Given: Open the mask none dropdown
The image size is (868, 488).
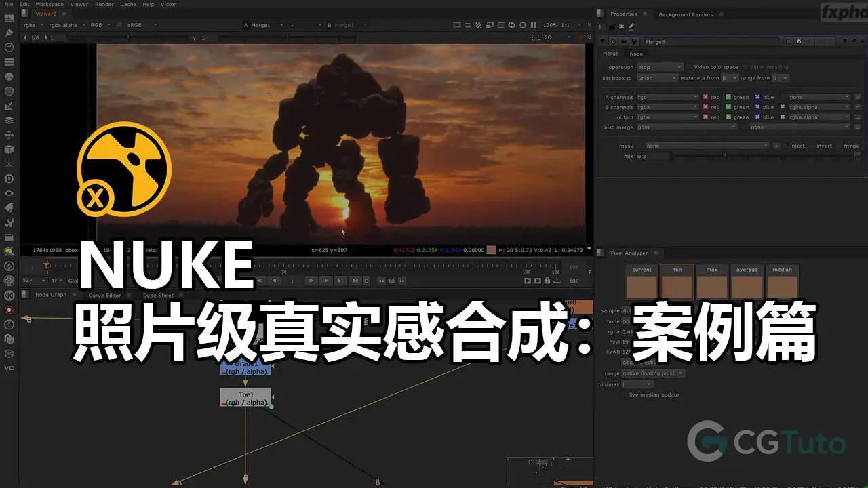Looking at the screenshot, I should 707,146.
